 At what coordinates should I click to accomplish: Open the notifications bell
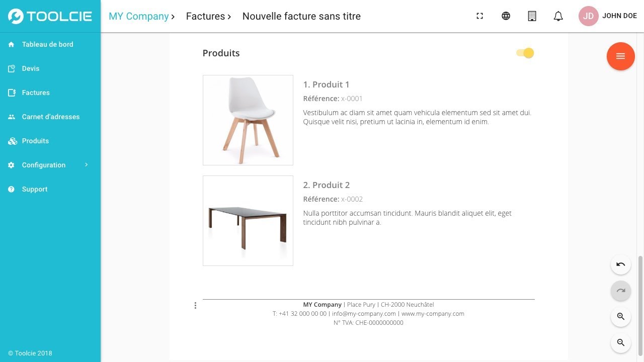(x=558, y=16)
